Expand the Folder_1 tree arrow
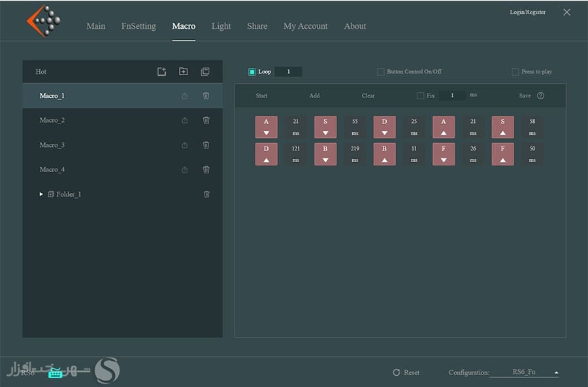The width and height of the screenshot is (588, 387). click(x=41, y=194)
